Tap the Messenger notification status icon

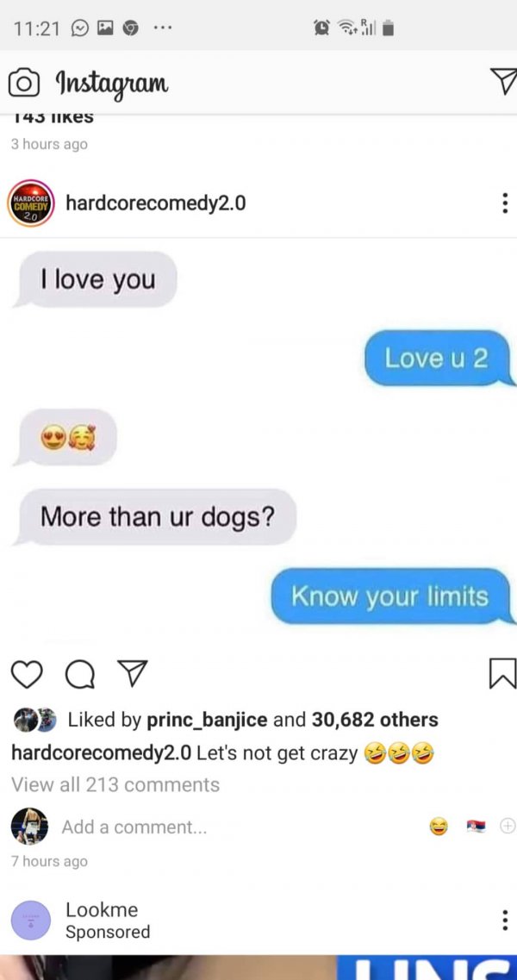[x=80, y=28]
